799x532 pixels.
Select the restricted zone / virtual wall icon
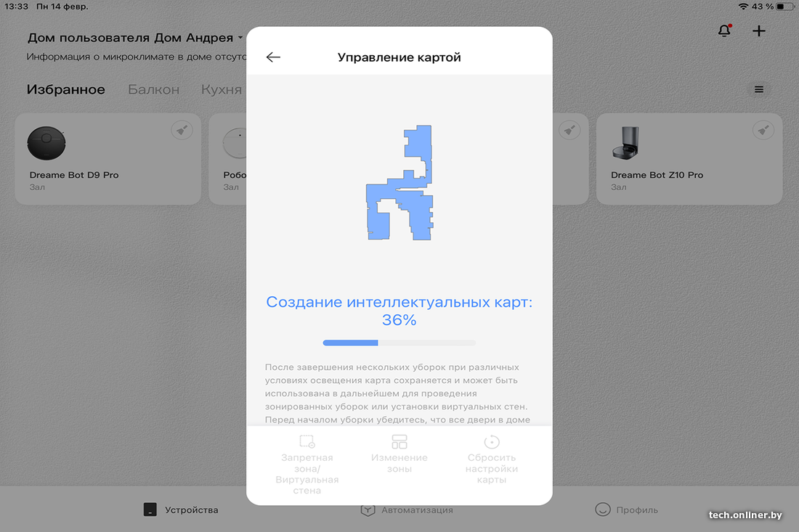307,441
